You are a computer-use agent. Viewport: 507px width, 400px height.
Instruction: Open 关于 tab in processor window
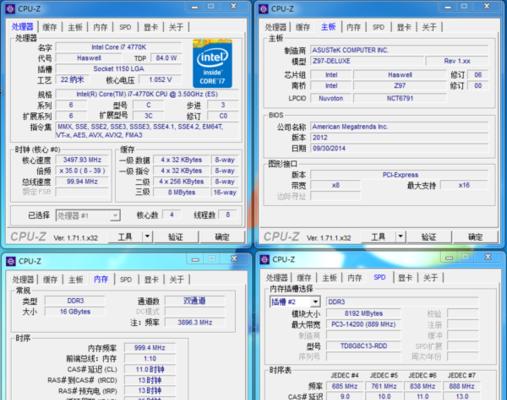tap(176, 27)
